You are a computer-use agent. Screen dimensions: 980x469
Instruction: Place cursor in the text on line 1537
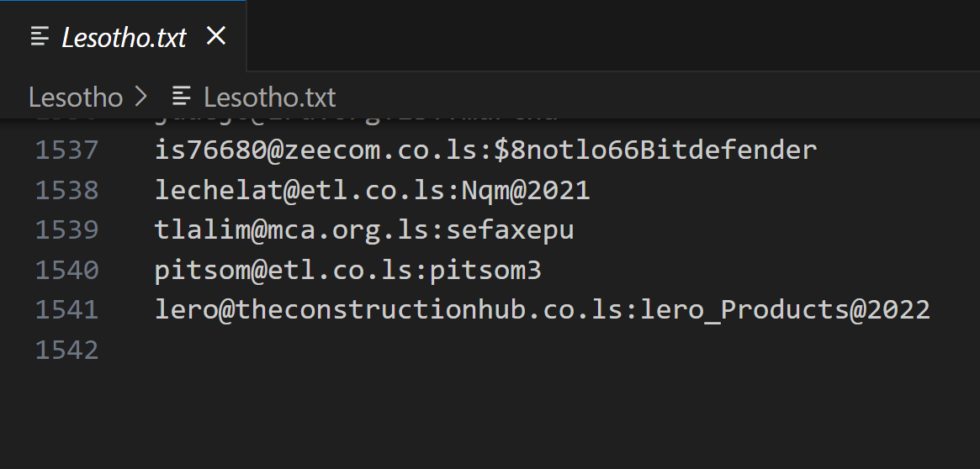[485, 150]
